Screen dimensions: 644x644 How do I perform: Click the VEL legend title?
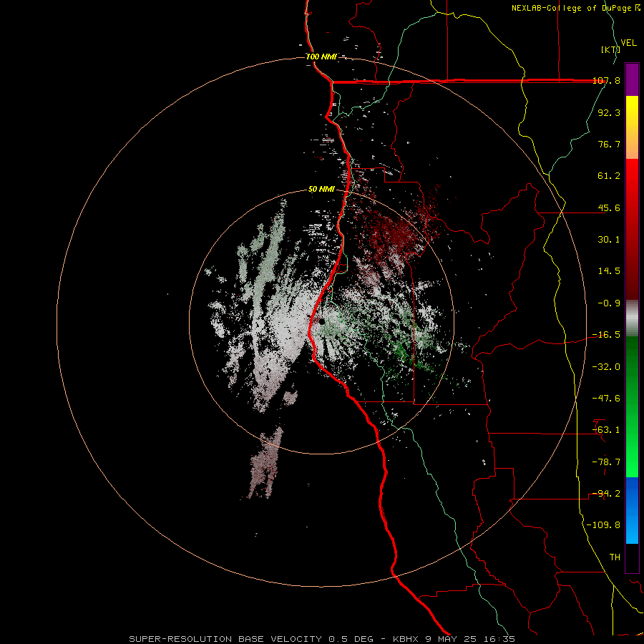(629, 43)
